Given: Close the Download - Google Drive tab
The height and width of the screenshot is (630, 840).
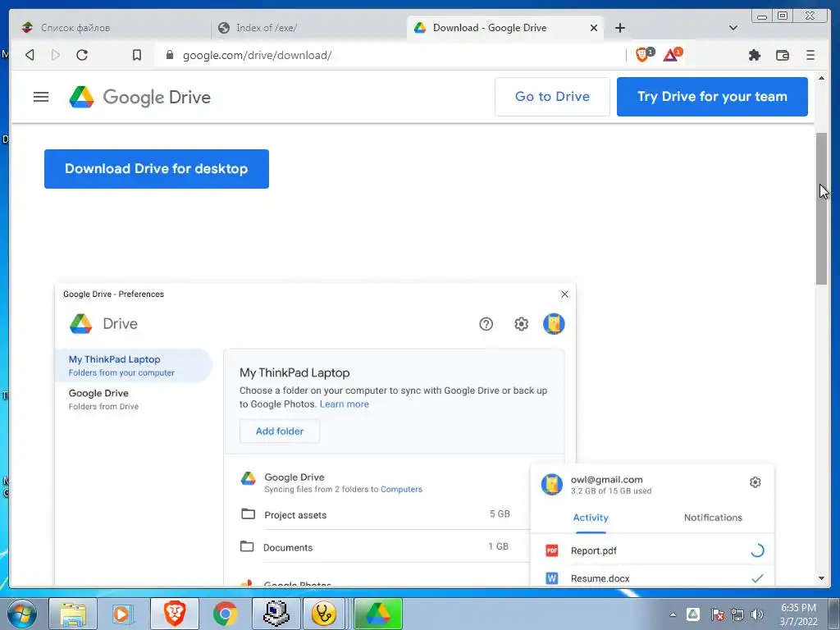Looking at the screenshot, I should tap(594, 28).
